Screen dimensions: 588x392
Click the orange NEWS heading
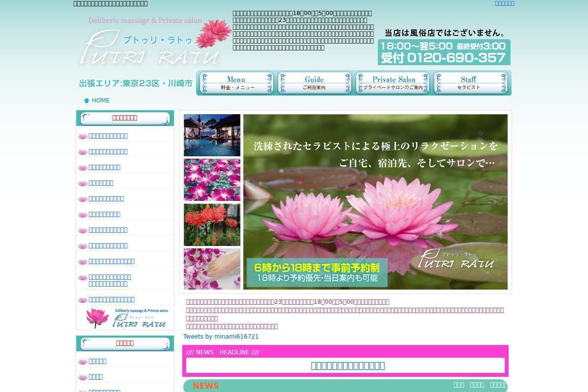click(x=206, y=386)
